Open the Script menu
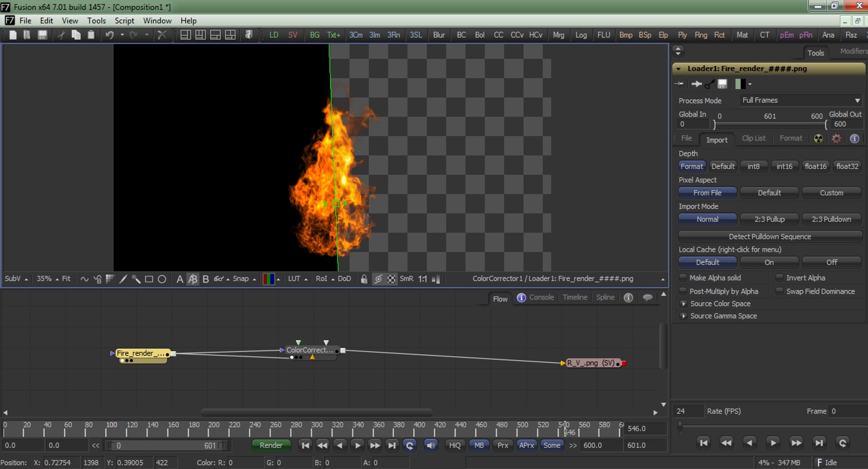868x469 pixels. (x=124, y=21)
